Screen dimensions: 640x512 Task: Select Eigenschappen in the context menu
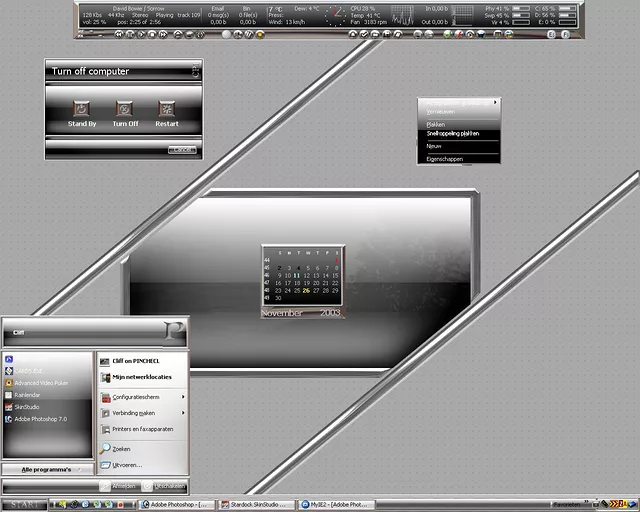[x=447, y=158]
